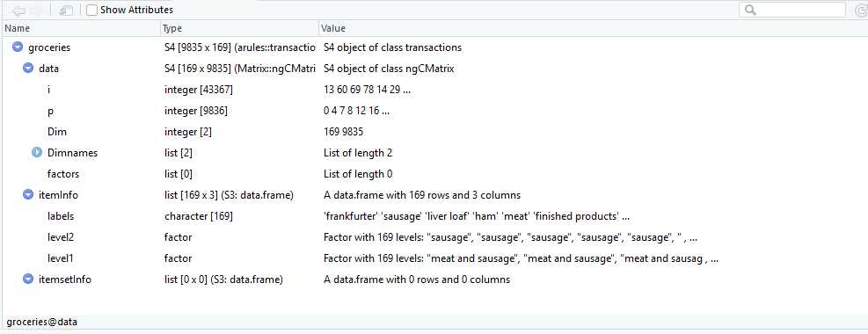Collapse the data slot node
The height and width of the screenshot is (334, 868).
[x=28, y=69]
